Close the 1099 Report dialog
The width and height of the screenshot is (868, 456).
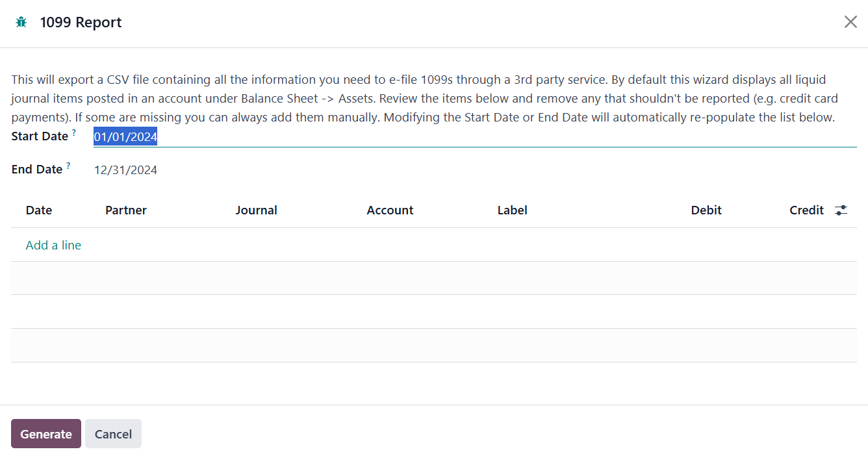pos(850,22)
